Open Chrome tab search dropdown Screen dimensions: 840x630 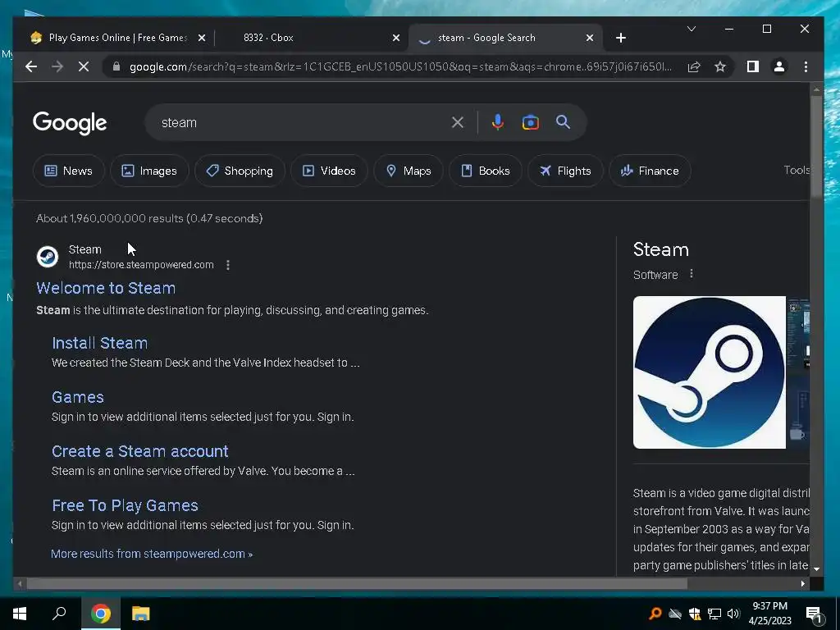click(692, 29)
